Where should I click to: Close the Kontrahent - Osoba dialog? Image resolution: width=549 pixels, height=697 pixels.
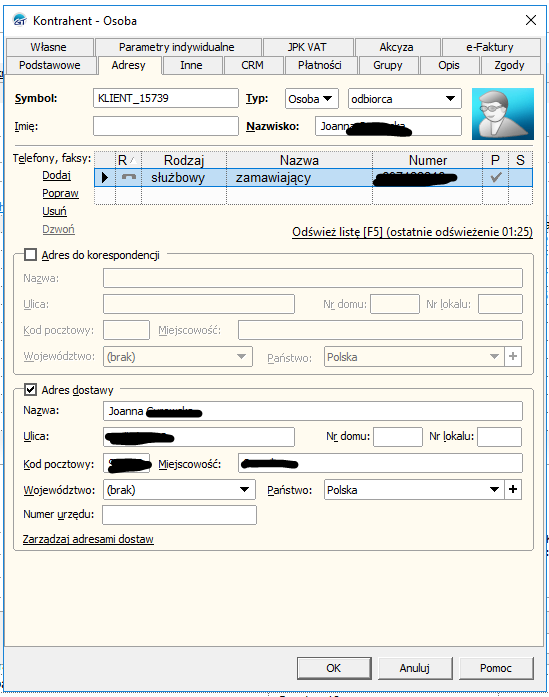[531, 20]
